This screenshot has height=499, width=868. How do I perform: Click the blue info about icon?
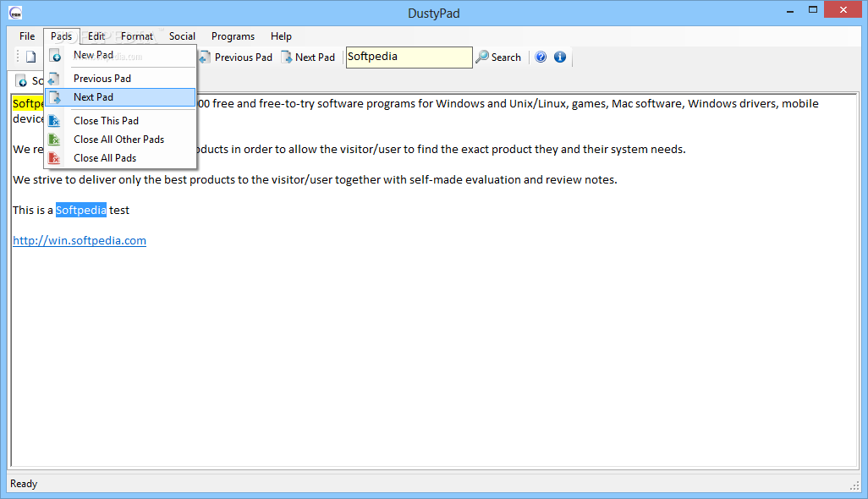[560, 57]
